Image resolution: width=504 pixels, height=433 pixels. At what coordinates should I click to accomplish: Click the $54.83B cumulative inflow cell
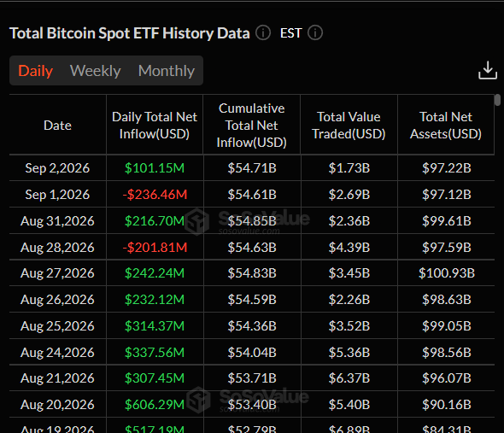[x=252, y=273]
